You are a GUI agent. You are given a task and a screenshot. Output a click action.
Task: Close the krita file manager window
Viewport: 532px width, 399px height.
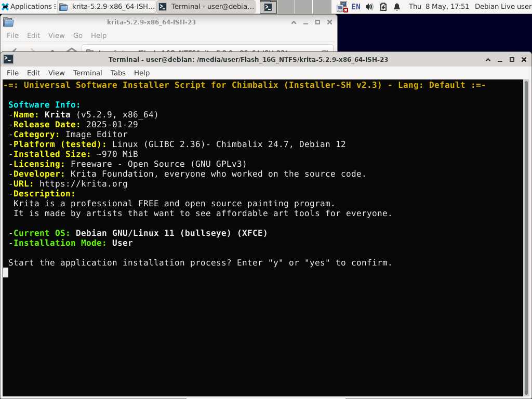[329, 22]
